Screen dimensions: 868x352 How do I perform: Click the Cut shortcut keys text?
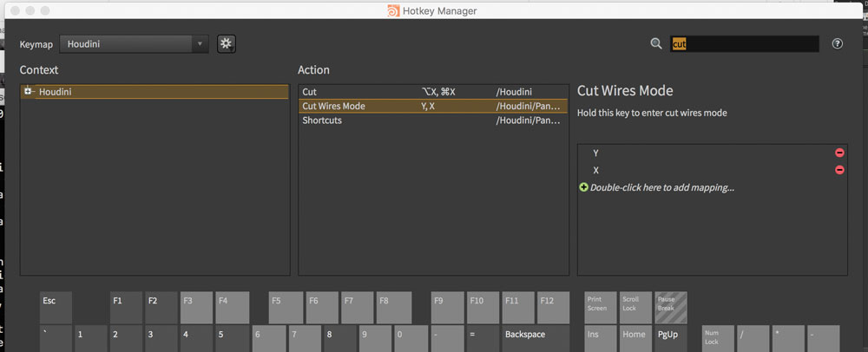coord(438,92)
